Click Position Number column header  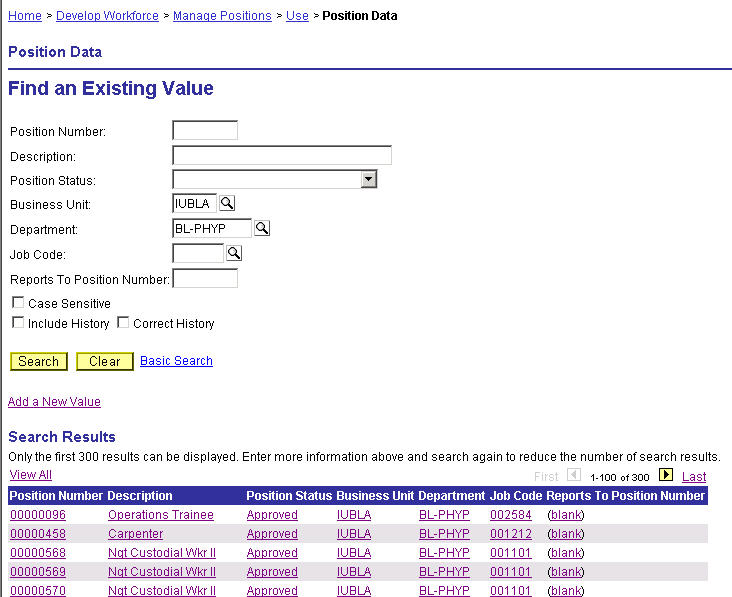(56, 496)
